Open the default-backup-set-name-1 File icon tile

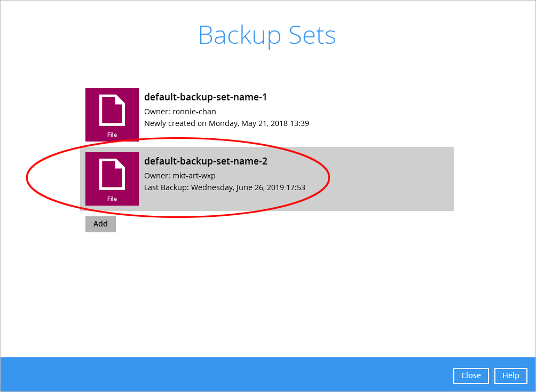(x=112, y=115)
